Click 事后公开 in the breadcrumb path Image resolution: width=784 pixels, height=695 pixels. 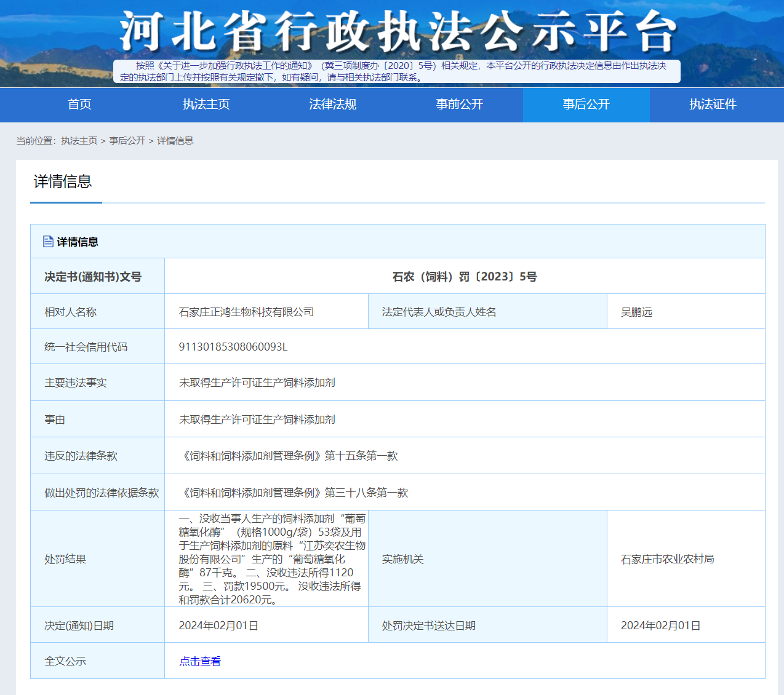(x=127, y=141)
